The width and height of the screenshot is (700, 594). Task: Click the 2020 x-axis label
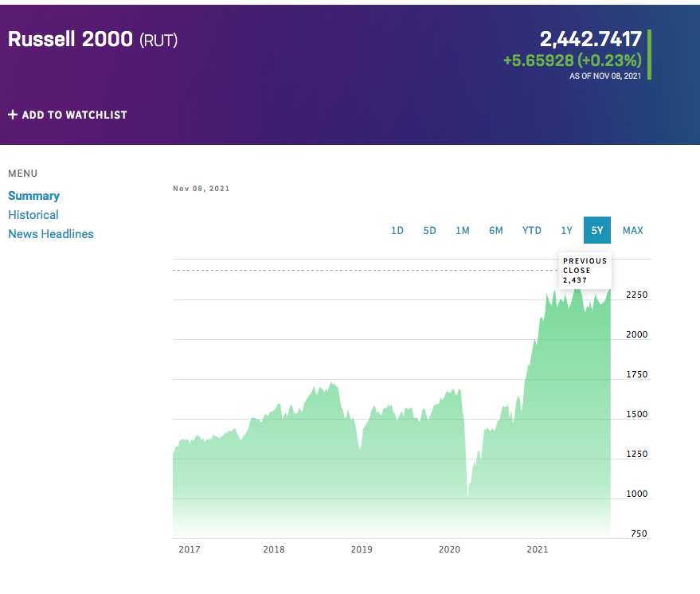[450, 550]
